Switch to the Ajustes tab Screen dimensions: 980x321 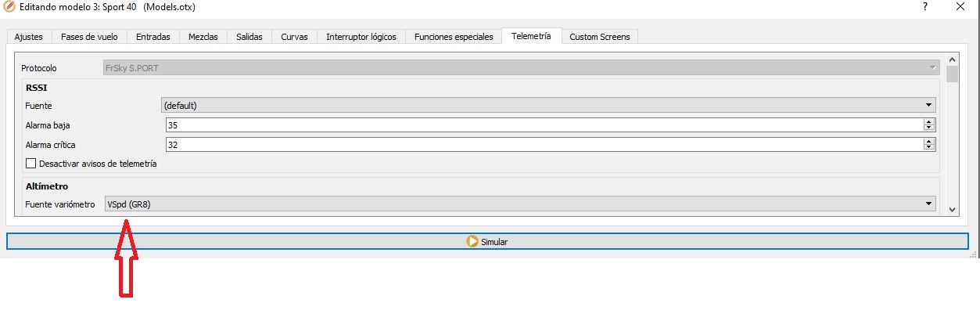29,37
